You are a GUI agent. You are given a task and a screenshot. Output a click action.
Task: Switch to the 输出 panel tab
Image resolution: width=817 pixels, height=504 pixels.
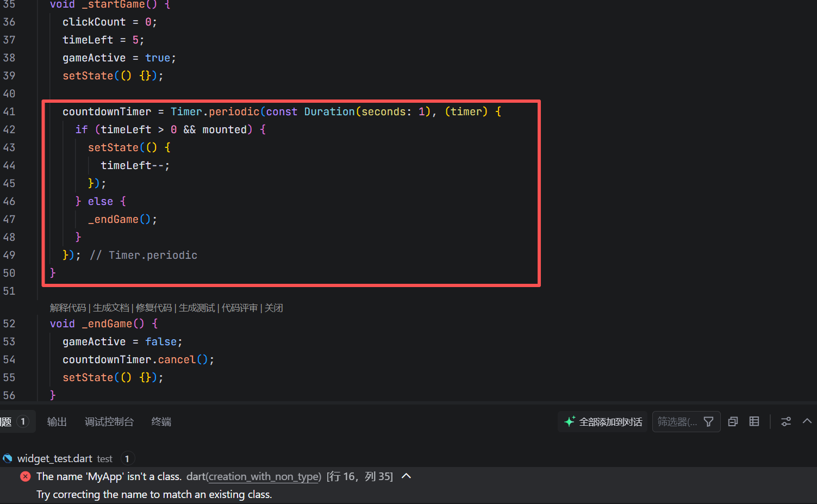pos(57,422)
